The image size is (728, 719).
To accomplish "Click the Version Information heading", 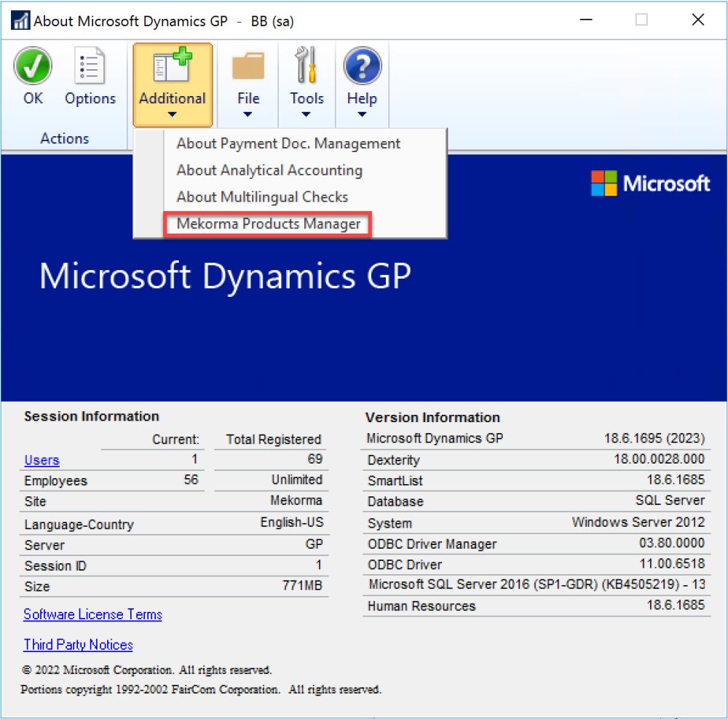I will [432, 417].
